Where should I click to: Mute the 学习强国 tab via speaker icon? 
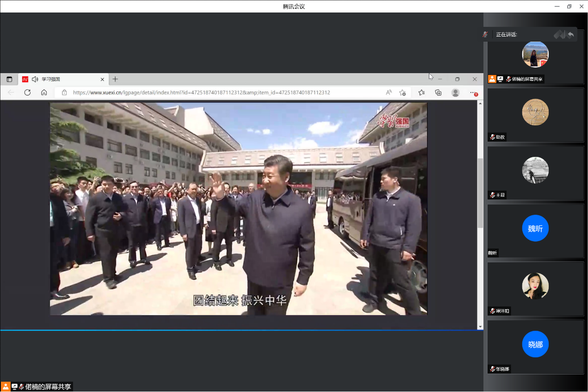click(x=35, y=79)
